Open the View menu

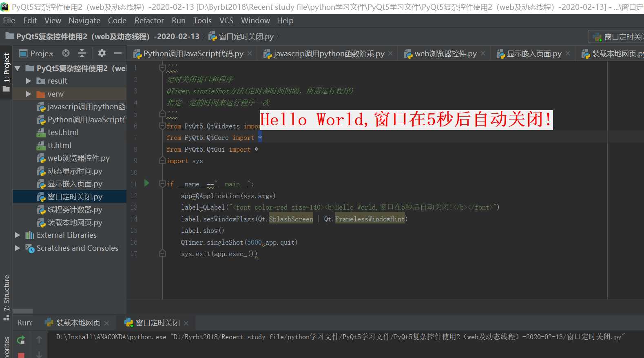pos(53,20)
